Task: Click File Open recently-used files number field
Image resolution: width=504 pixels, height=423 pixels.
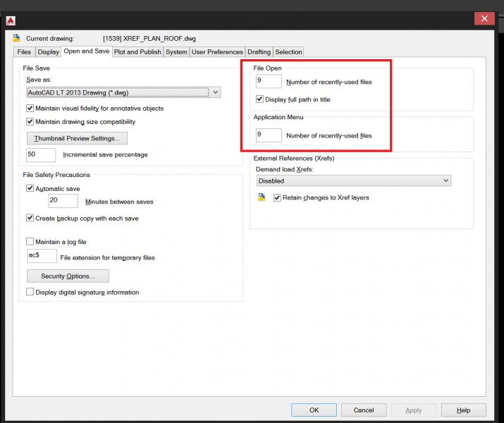Action: pos(269,81)
